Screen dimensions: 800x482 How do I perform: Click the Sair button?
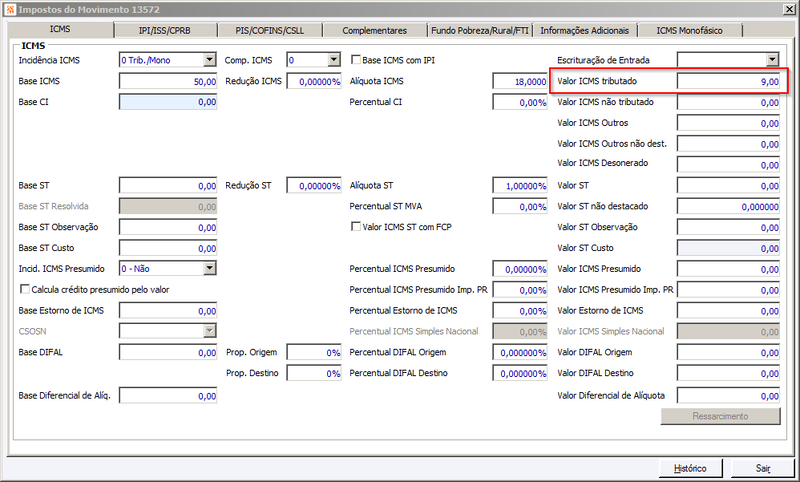pos(763,468)
